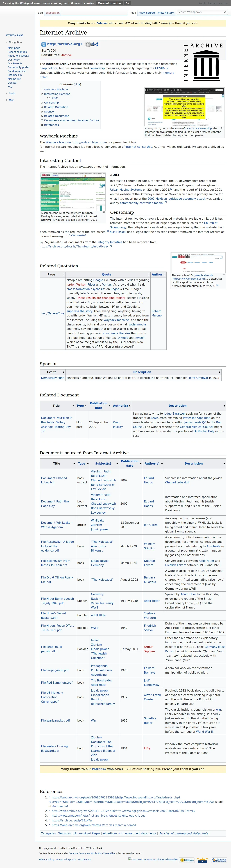This screenshot has height=868, width=231.
Task: Open the PATREON PAGE sidebar link
Action: (15, 35)
